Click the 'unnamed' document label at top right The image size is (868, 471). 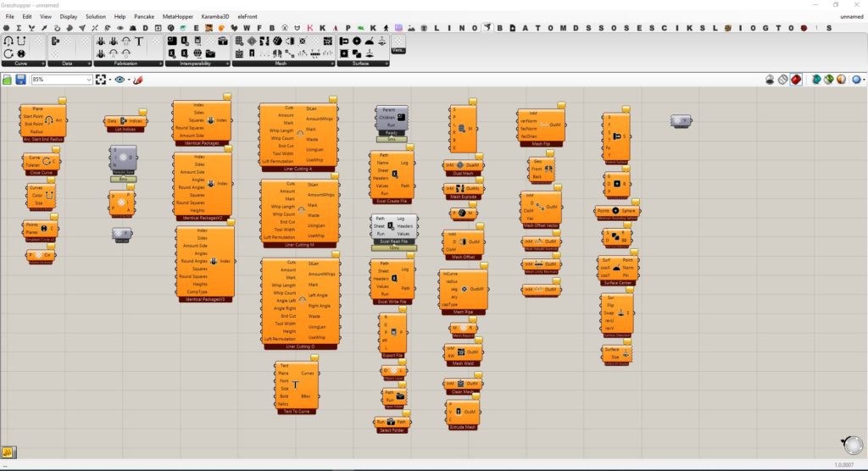pos(851,17)
